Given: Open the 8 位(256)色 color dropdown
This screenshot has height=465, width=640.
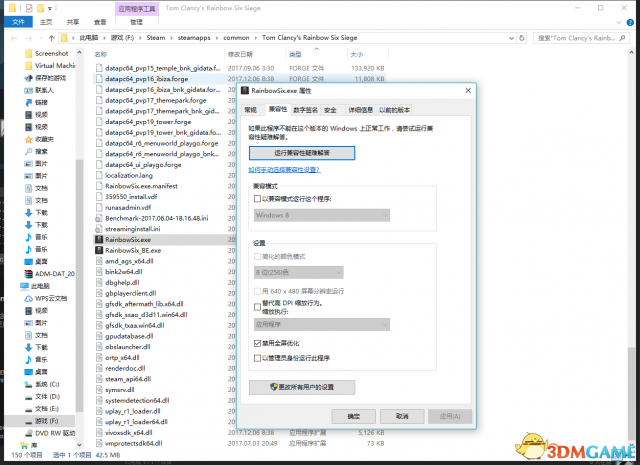Looking at the screenshot, I should [x=298, y=272].
